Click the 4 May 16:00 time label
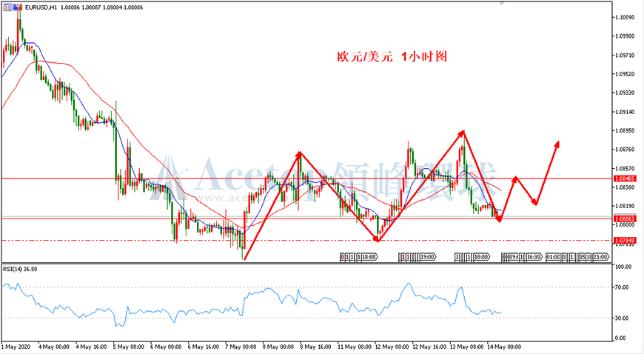The image size is (644, 354). (x=91, y=347)
